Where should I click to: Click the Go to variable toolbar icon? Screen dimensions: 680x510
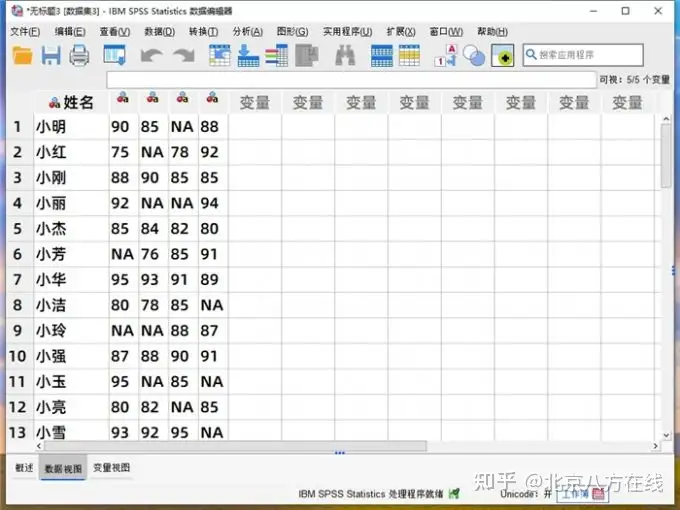click(248, 56)
